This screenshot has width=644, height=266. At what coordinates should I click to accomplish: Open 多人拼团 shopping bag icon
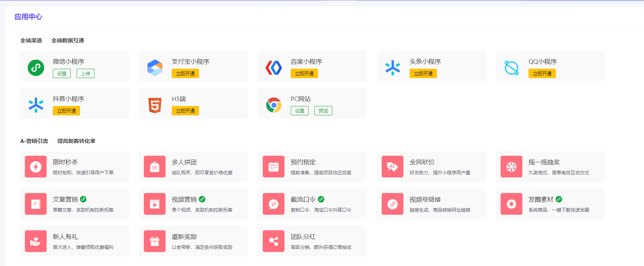click(x=155, y=167)
